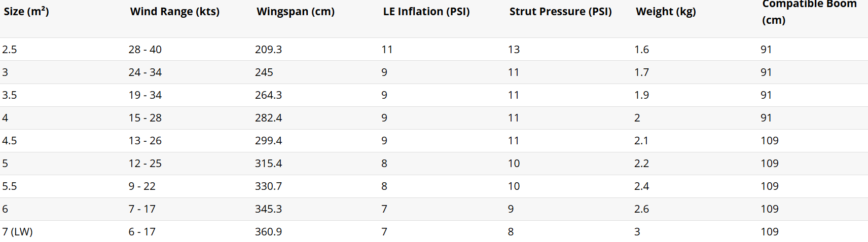Select the 360.9 wingspan cell
868x242 pixels.
pyautogui.click(x=268, y=232)
